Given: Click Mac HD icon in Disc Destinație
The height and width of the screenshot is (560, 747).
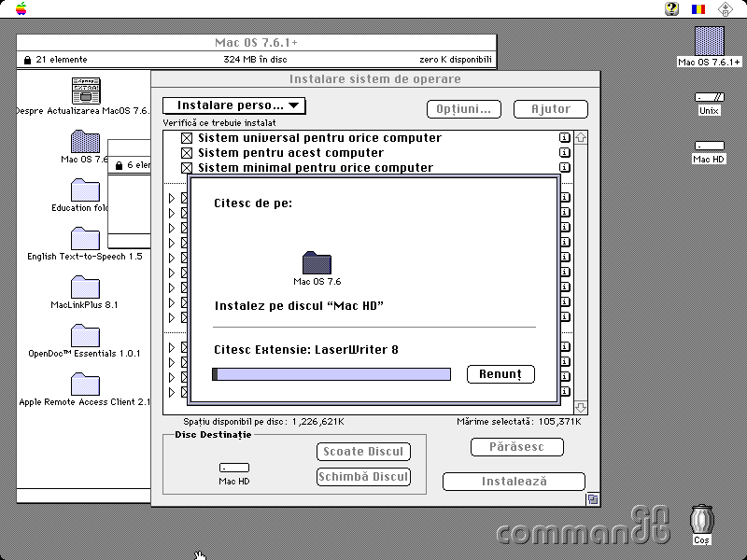Looking at the screenshot, I should point(234,468).
